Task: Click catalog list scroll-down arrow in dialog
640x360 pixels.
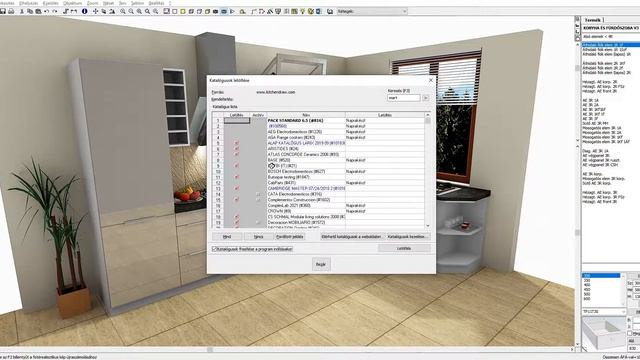Action: tap(428, 226)
